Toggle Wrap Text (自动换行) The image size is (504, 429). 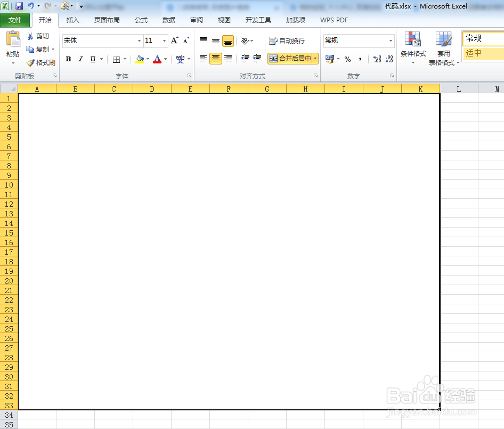pyautogui.click(x=287, y=41)
